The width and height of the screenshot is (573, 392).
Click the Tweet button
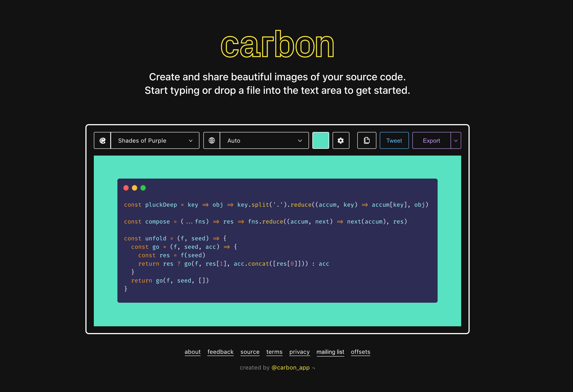pos(394,141)
